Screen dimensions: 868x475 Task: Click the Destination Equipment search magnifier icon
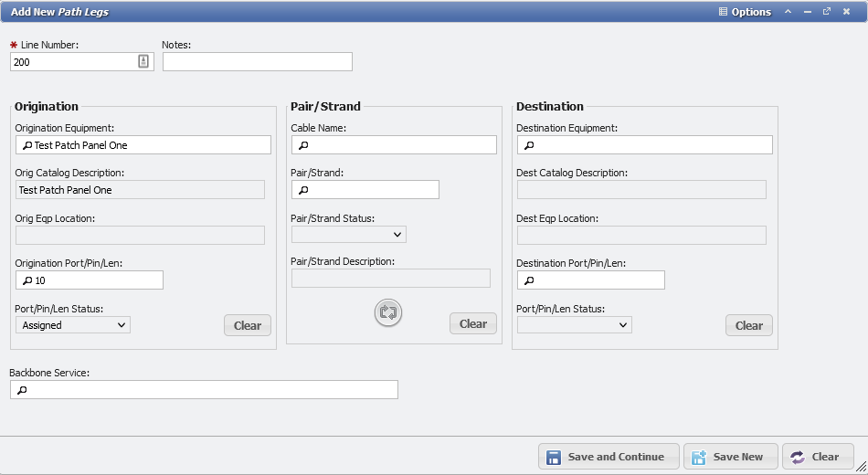coord(529,145)
